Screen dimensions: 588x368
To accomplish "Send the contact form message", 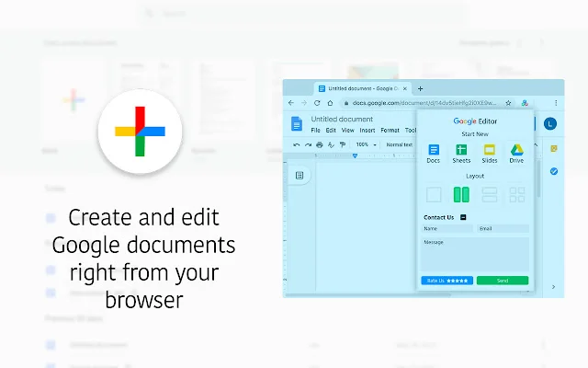I will tap(503, 281).
